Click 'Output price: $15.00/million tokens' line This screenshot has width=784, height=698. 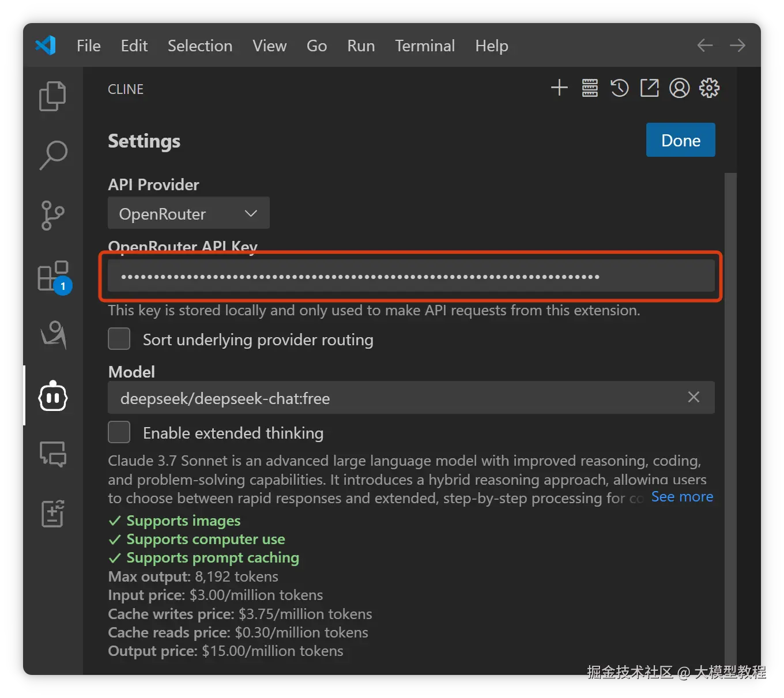225,651
